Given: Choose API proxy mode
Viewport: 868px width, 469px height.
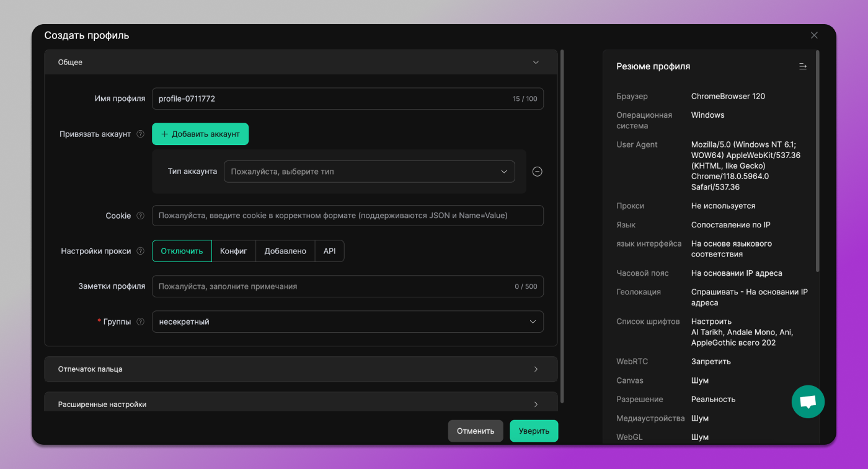Looking at the screenshot, I should coord(329,251).
